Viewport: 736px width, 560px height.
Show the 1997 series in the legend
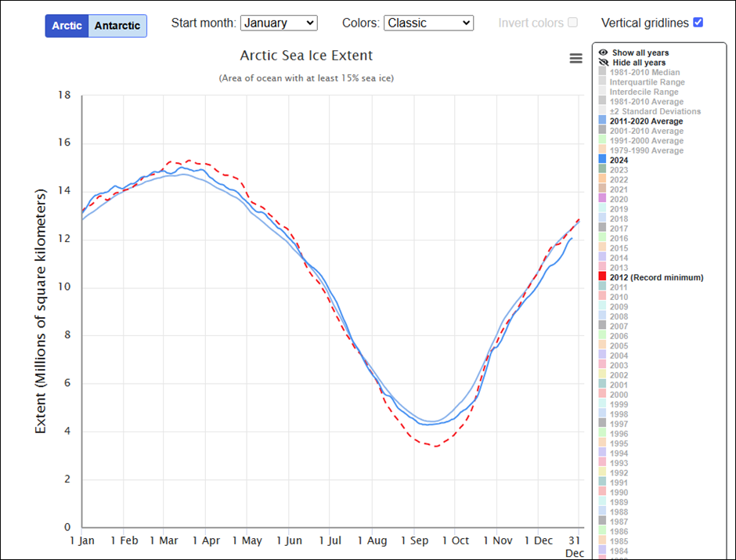pyautogui.click(x=619, y=424)
